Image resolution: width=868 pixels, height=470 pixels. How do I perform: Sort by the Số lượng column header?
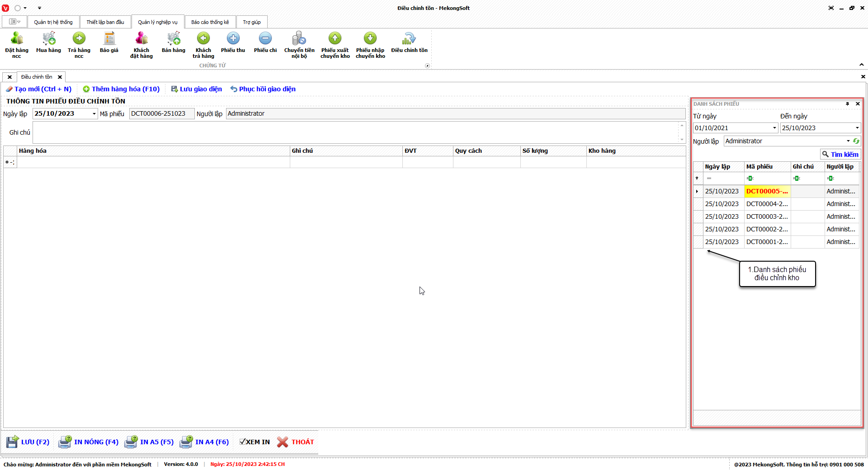pos(553,151)
